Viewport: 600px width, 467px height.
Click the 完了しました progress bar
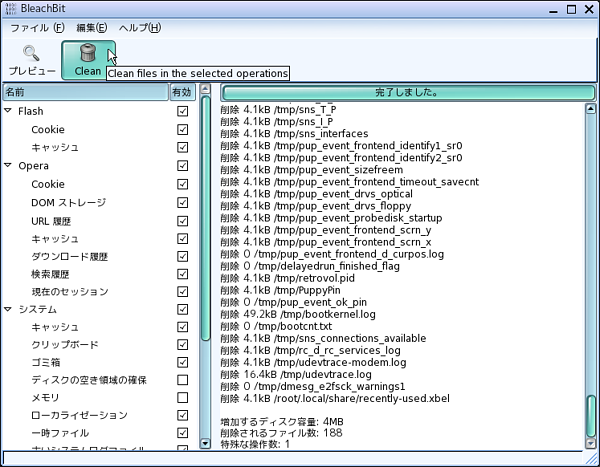[x=405, y=92]
